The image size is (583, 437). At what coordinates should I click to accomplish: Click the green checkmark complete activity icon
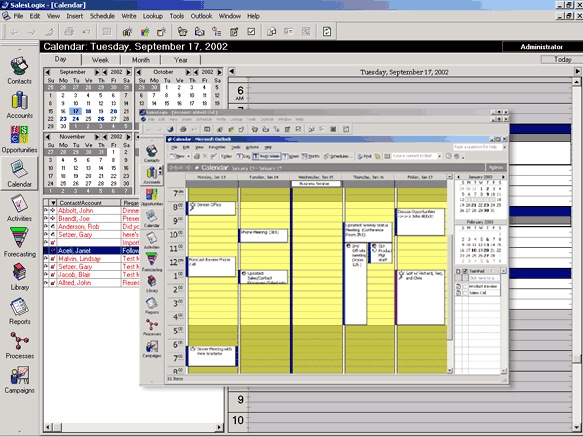click(x=251, y=32)
